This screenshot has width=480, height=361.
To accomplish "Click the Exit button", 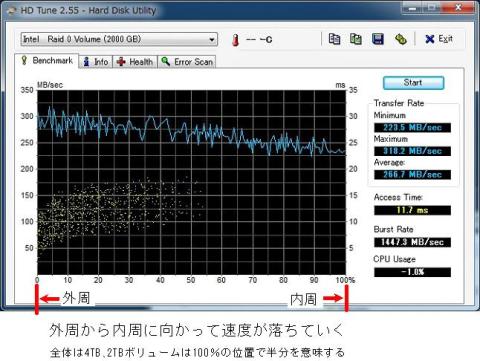I will pos(439,39).
